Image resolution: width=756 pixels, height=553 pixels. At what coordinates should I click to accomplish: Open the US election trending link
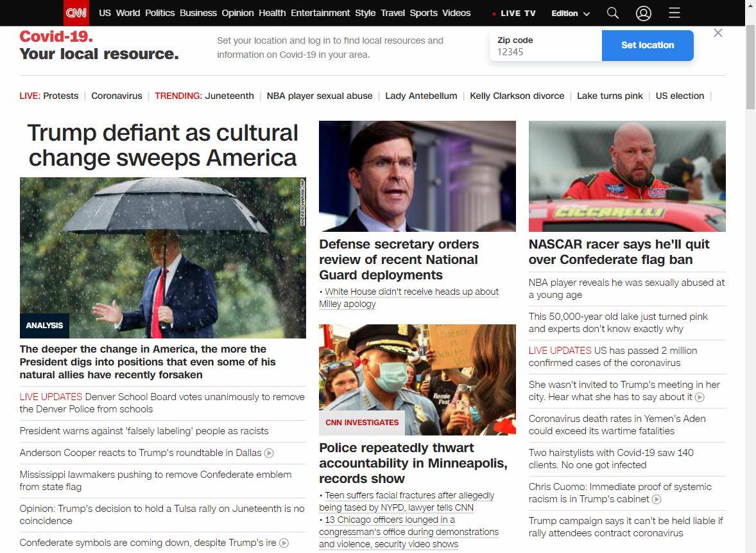(680, 96)
